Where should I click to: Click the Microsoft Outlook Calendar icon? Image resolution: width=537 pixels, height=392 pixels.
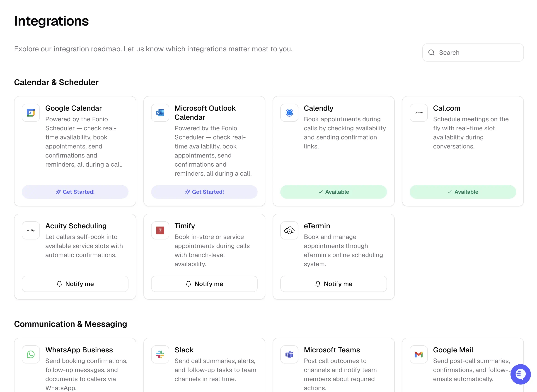(160, 113)
